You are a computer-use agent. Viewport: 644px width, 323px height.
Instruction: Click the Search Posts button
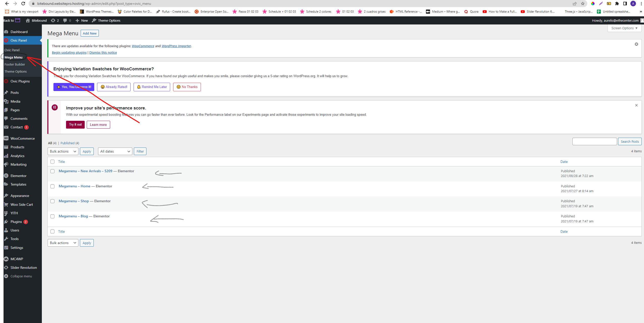(630, 142)
